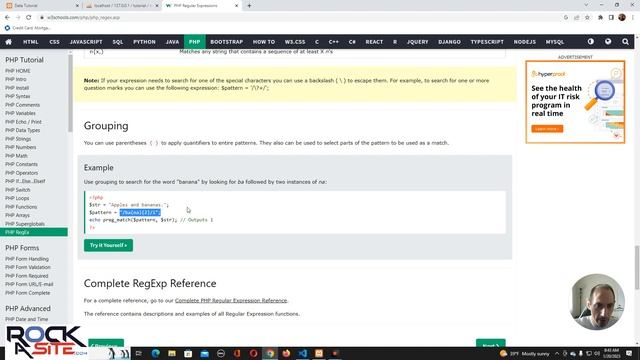Open the W3.CSS menu item
This screenshot has width=640, height=360.
(x=295, y=42)
